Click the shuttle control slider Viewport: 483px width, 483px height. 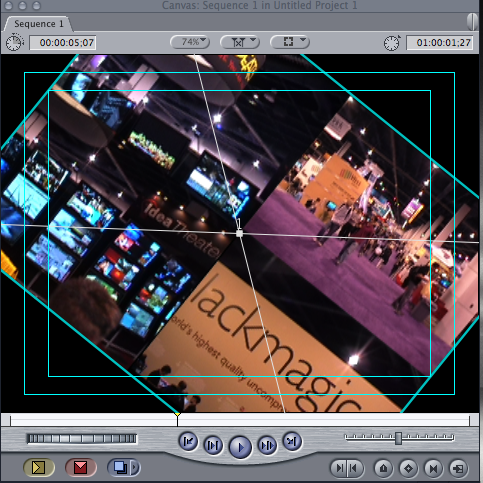pyautogui.click(x=398, y=438)
